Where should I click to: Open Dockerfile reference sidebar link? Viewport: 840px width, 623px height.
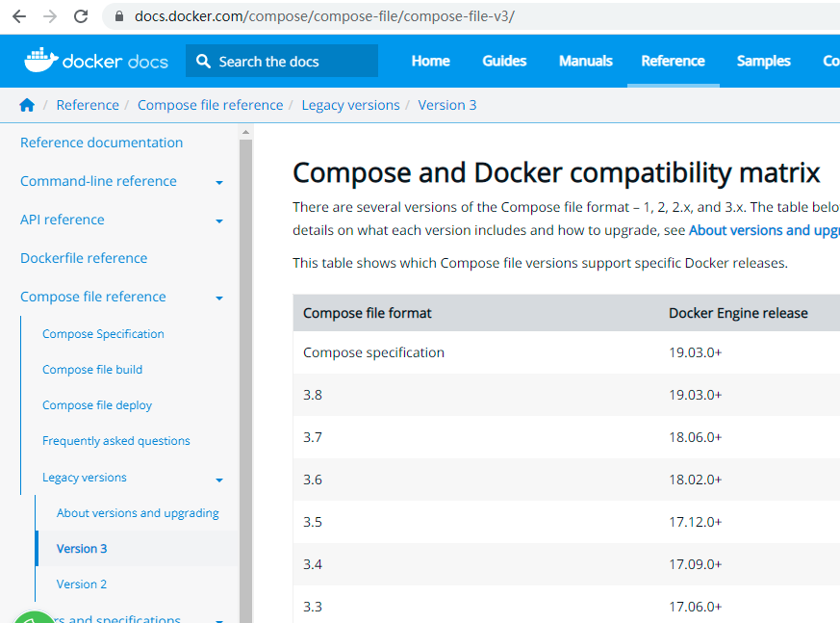tap(84, 258)
